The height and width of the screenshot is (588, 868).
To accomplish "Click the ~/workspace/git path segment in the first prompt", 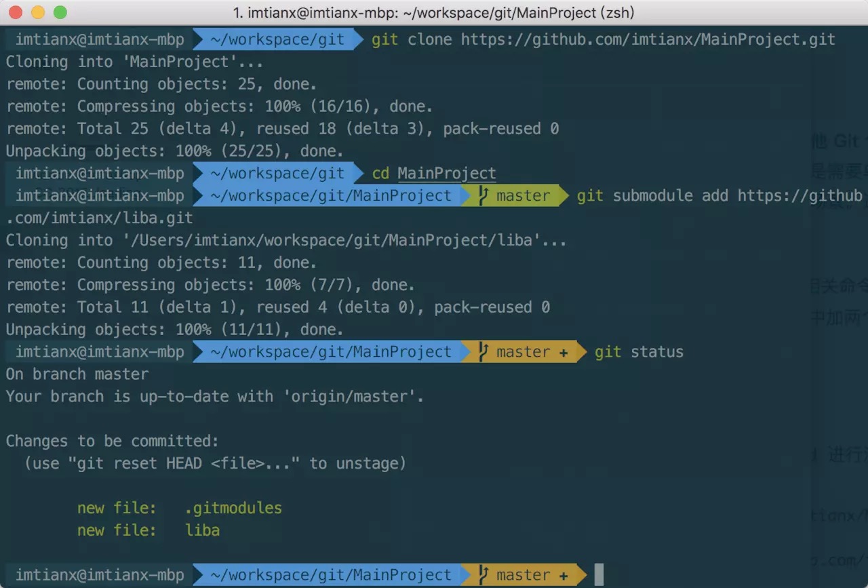I will pos(277,39).
